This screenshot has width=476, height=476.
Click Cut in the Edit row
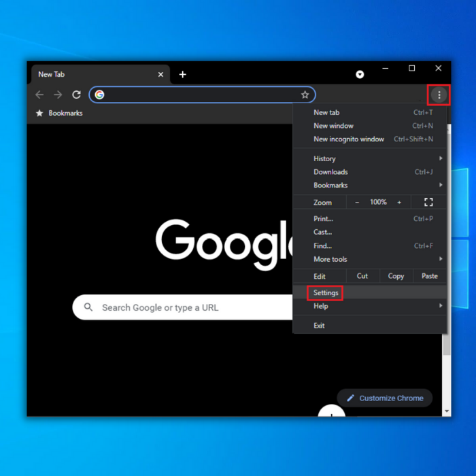(362, 276)
